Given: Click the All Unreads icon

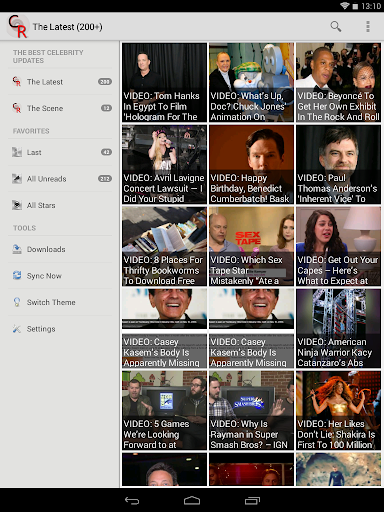Looking at the screenshot, I should (x=17, y=179).
